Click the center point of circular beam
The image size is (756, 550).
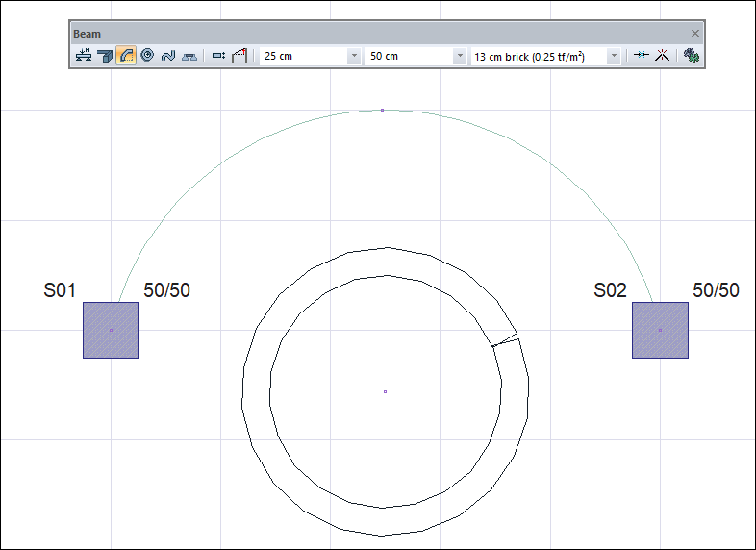point(385,391)
